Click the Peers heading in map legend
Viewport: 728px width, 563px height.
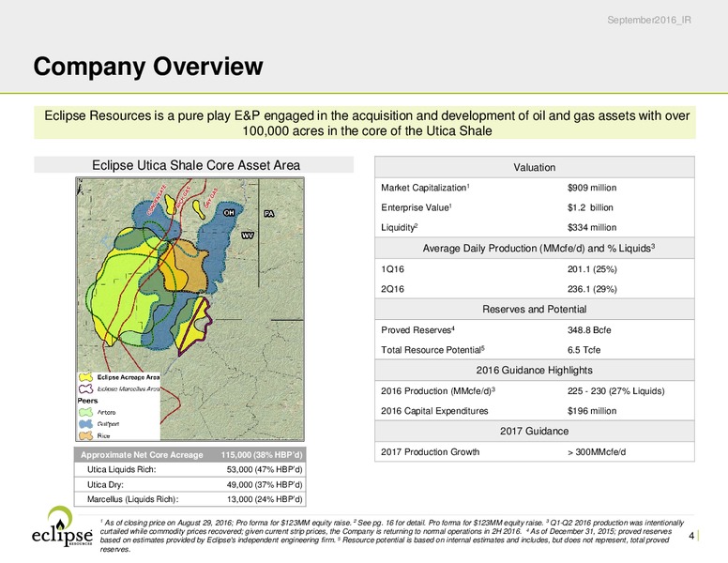[87, 401]
